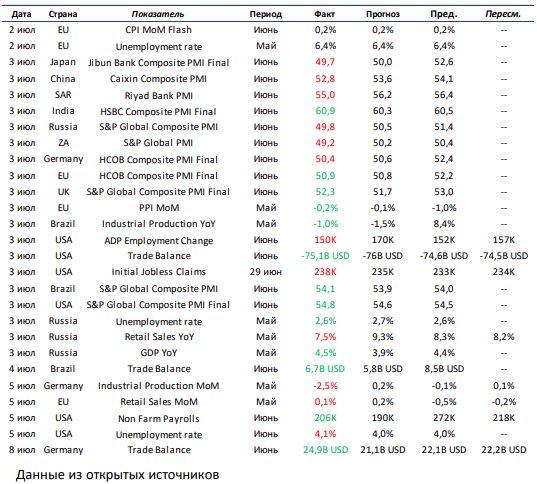Select the 'Initial Jobless Claims' indicator
Viewport: 537px width, 484px height.
point(159,272)
